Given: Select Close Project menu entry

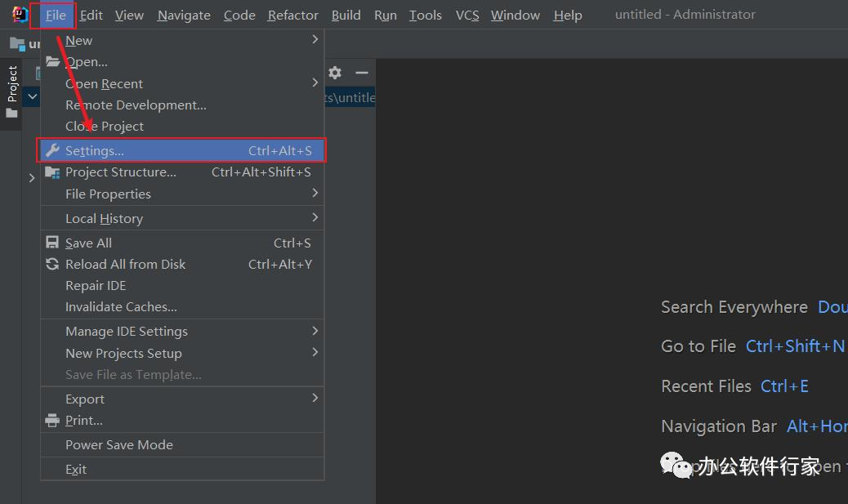Looking at the screenshot, I should [x=182, y=126].
